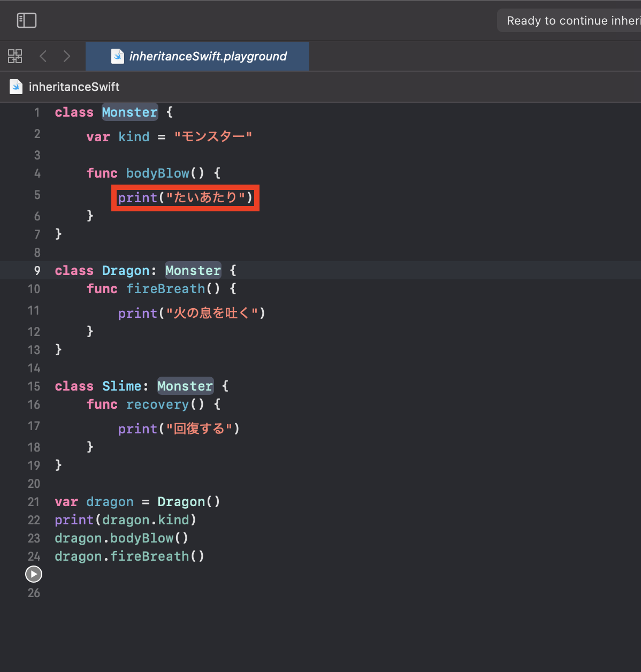Click Dragon() initializer on line 21
The width and height of the screenshot is (641, 672).
189,502
